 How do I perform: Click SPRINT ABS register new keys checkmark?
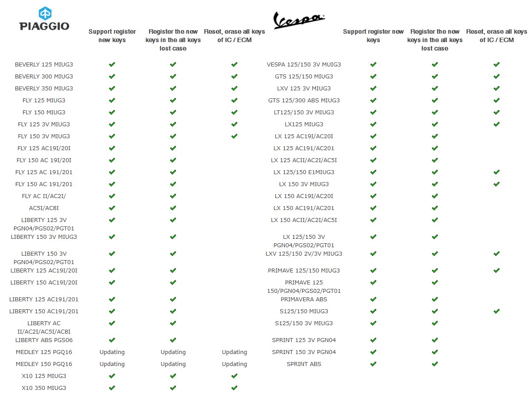373,364
